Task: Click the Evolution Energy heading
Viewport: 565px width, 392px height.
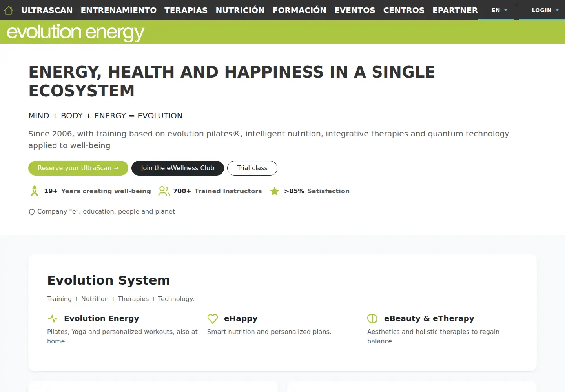Action: click(102, 318)
